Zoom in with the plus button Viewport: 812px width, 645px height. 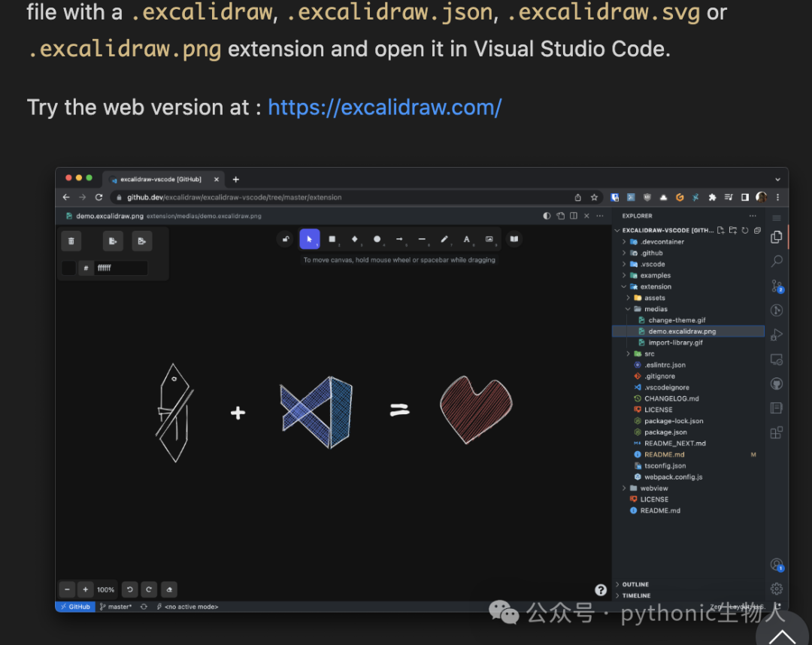tap(86, 589)
